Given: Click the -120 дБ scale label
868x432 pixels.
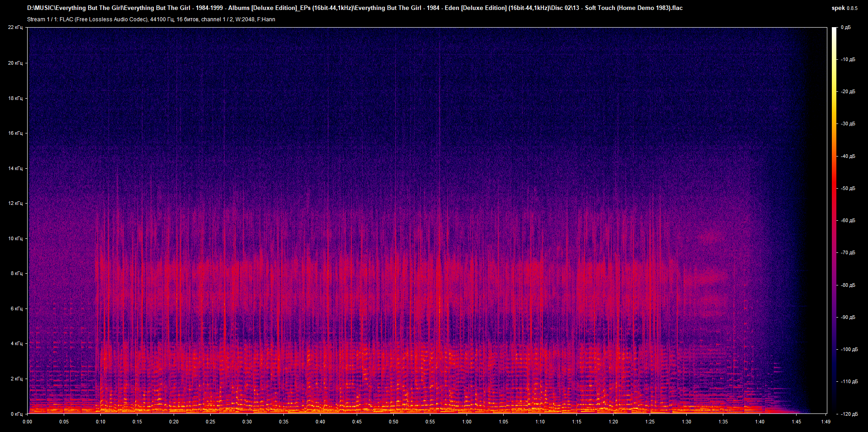Looking at the screenshot, I should 849,414.
